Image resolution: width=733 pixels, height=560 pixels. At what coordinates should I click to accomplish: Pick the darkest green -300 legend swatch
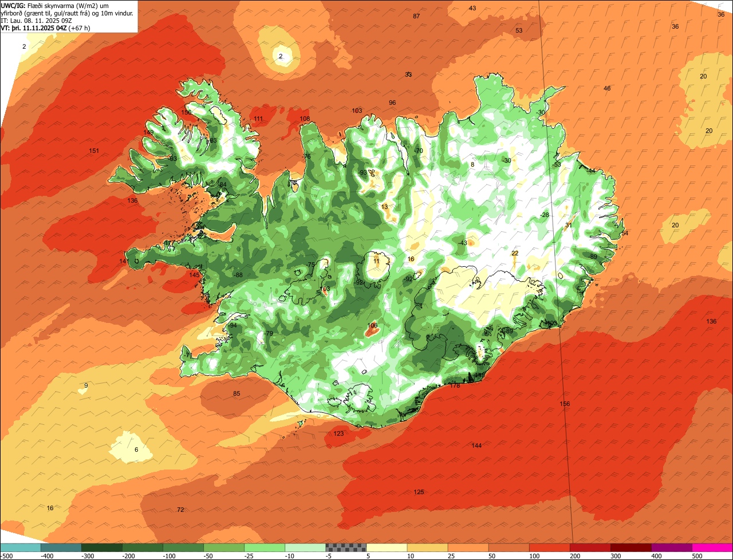101,547
